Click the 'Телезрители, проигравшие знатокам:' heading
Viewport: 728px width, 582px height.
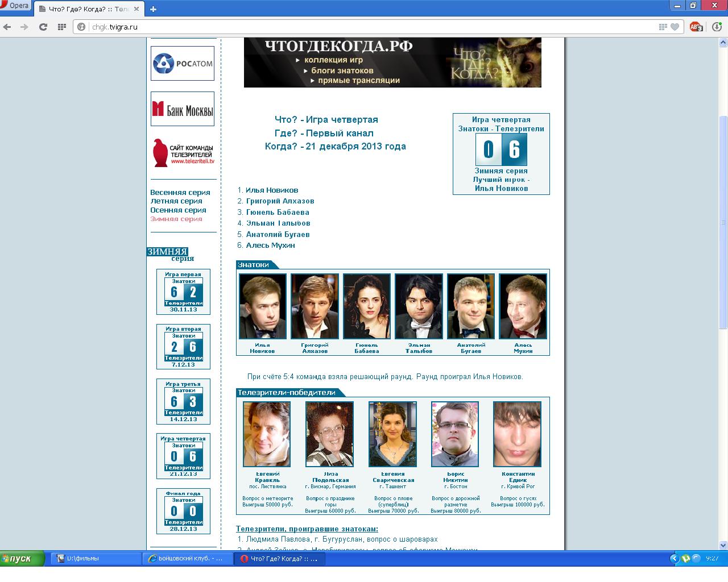pyautogui.click(x=307, y=529)
